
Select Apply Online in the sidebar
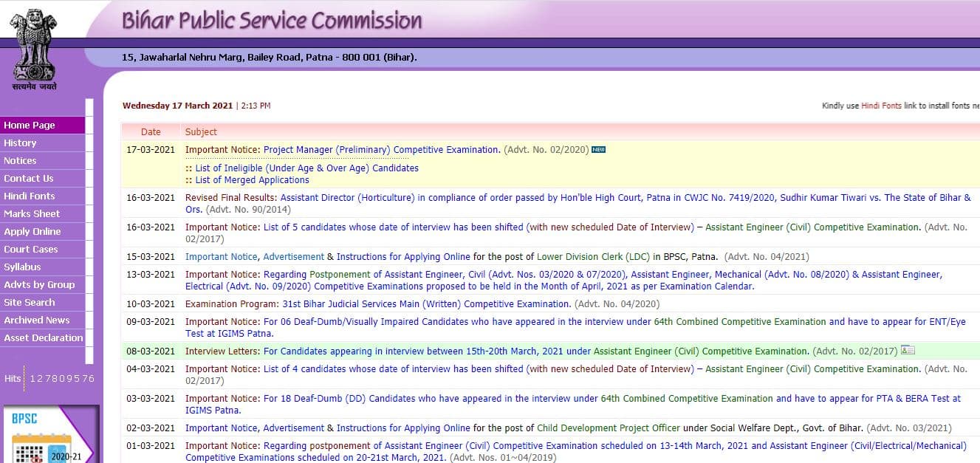(x=30, y=232)
